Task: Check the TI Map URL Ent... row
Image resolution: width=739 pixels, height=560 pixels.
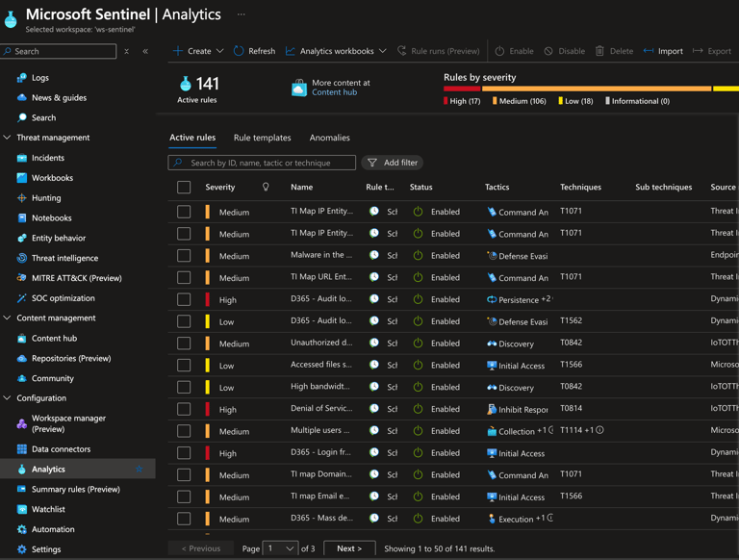Action: [x=184, y=278]
